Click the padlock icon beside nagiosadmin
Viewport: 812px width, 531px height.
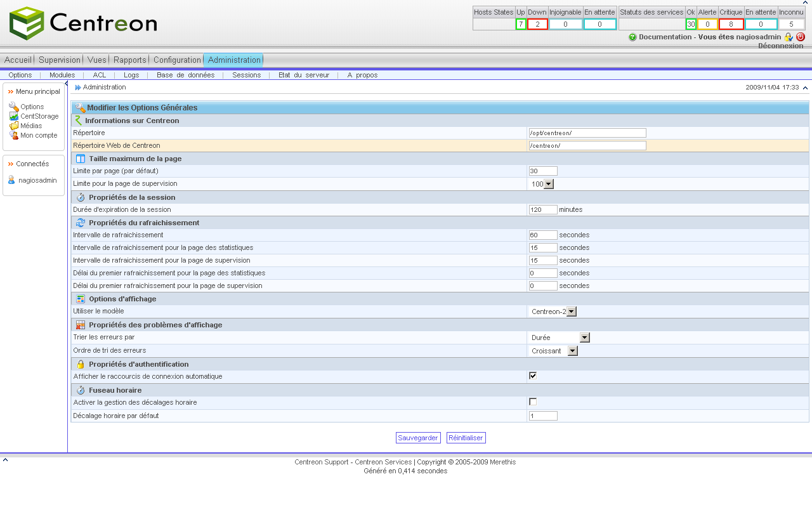(789, 37)
